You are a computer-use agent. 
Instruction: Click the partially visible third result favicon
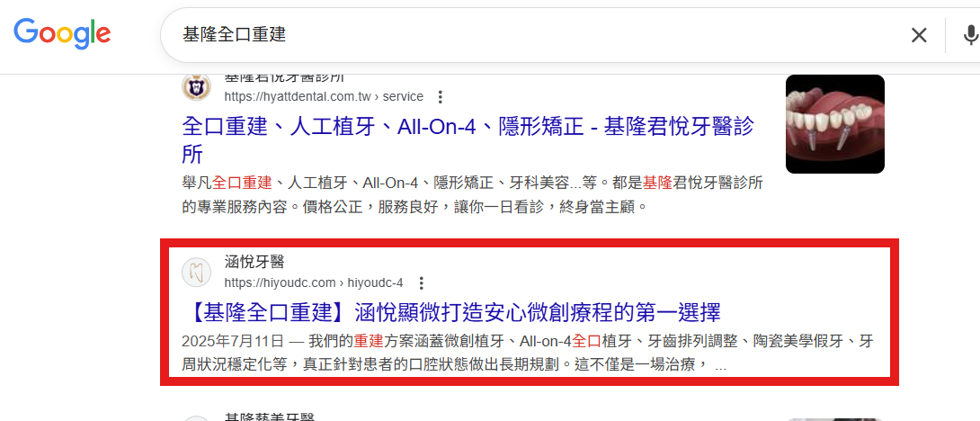(196, 417)
